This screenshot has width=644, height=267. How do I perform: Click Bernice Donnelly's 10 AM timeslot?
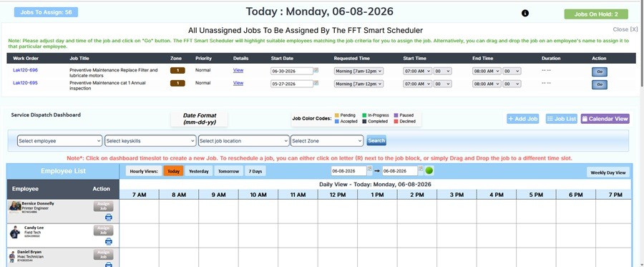258,212
